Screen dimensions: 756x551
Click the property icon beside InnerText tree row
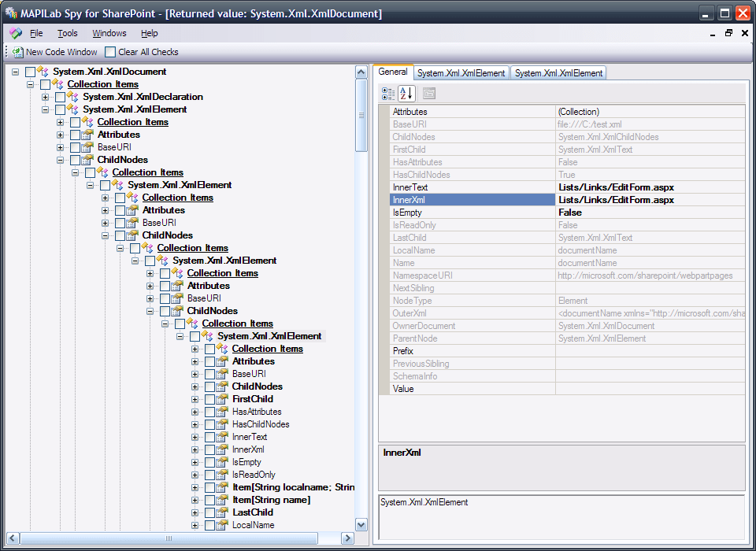click(222, 437)
